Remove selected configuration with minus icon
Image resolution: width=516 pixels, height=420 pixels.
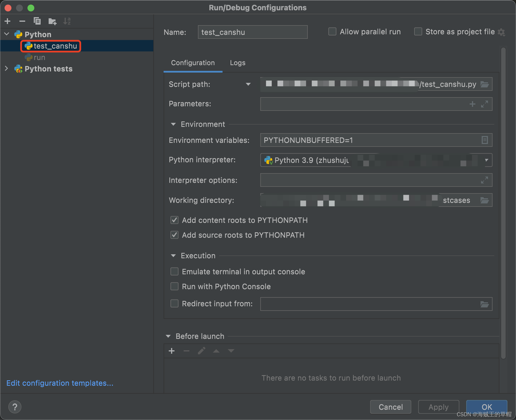[x=22, y=21]
